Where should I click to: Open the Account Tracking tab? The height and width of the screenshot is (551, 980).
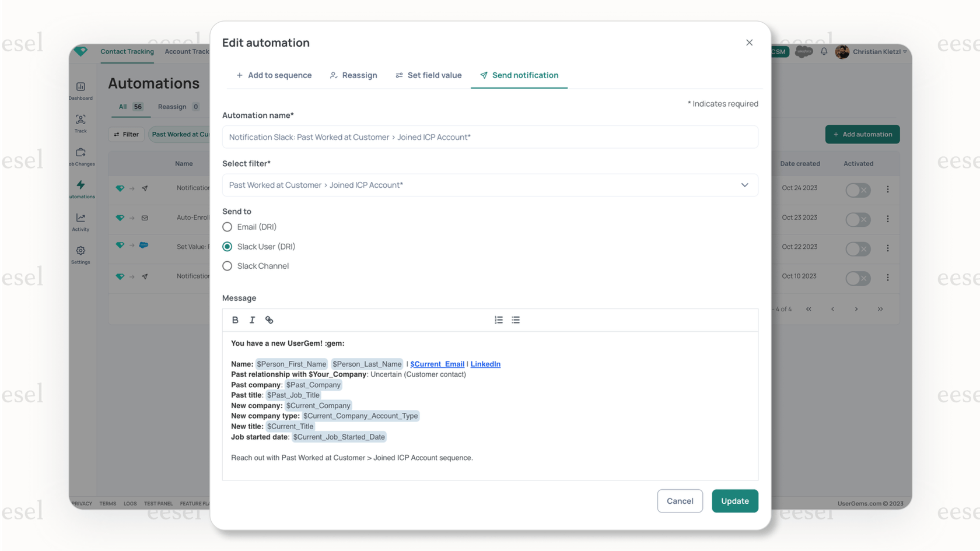186,51
